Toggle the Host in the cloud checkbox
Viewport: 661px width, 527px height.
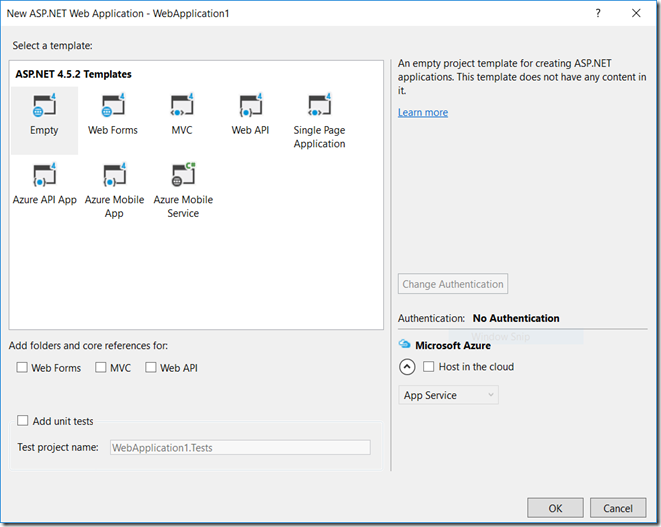point(428,366)
